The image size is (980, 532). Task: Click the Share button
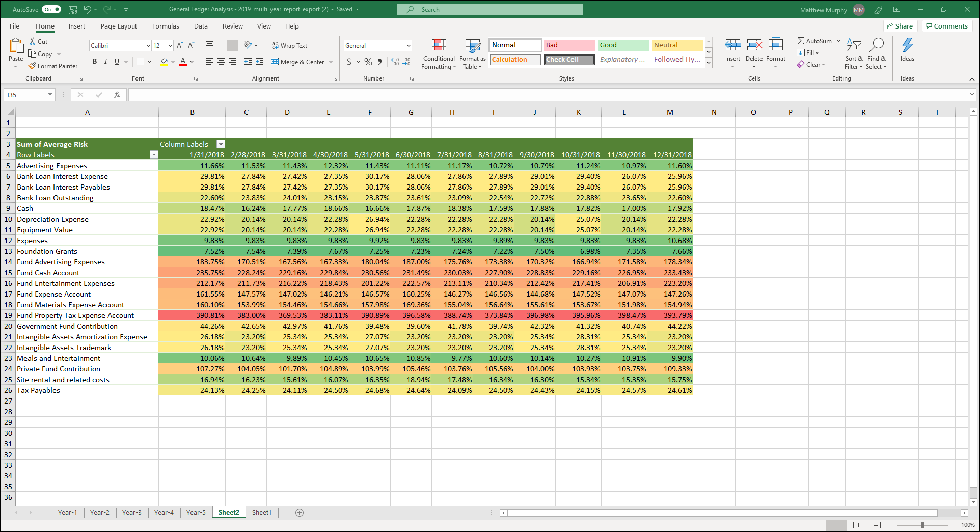pos(900,26)
